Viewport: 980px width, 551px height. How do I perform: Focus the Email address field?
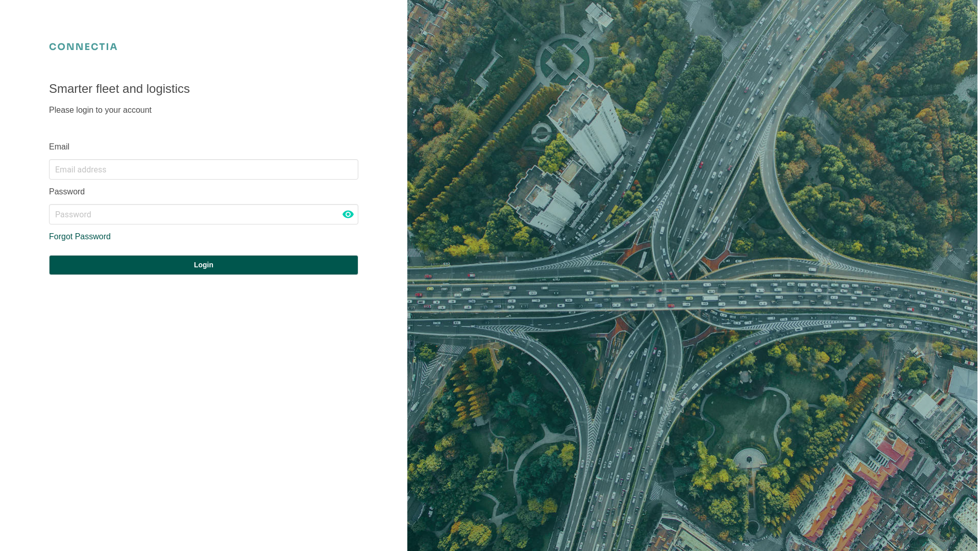click(203, 169)
